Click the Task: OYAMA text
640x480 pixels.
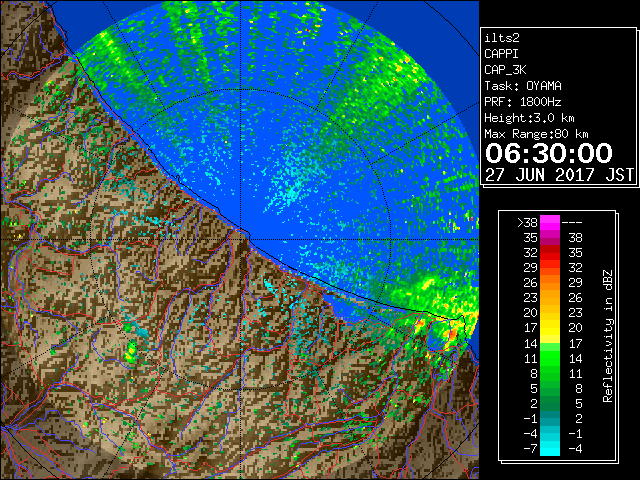523,86
